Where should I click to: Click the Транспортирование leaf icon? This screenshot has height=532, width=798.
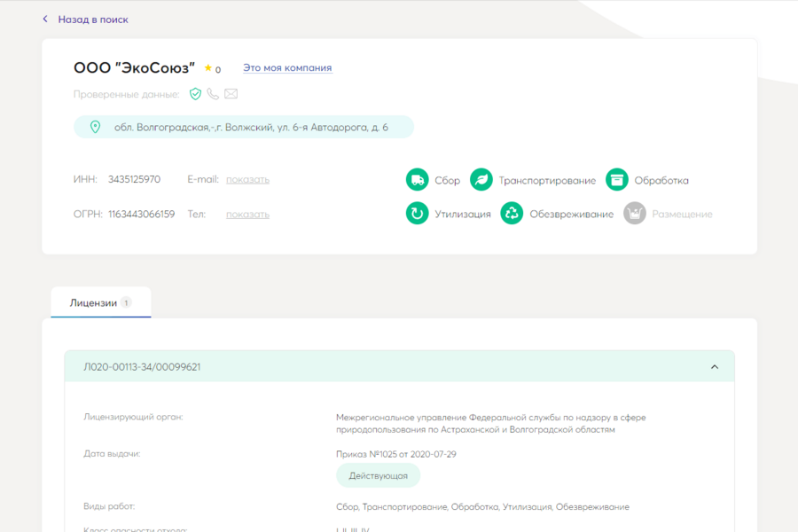click(481, 180)
